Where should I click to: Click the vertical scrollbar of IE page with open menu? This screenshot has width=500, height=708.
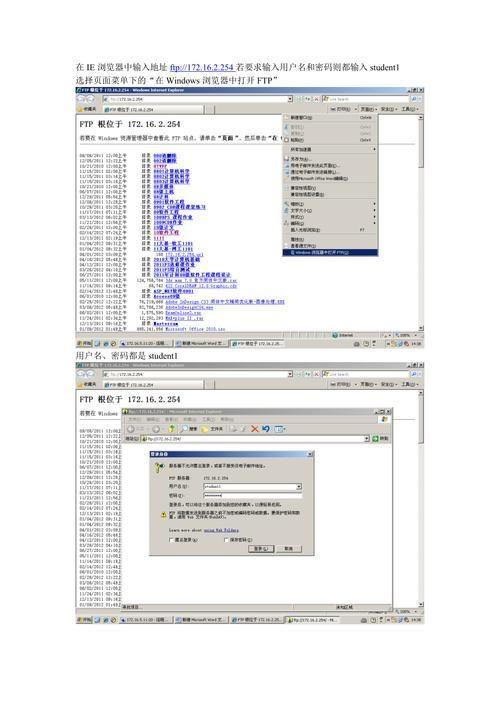pos(421,223)
